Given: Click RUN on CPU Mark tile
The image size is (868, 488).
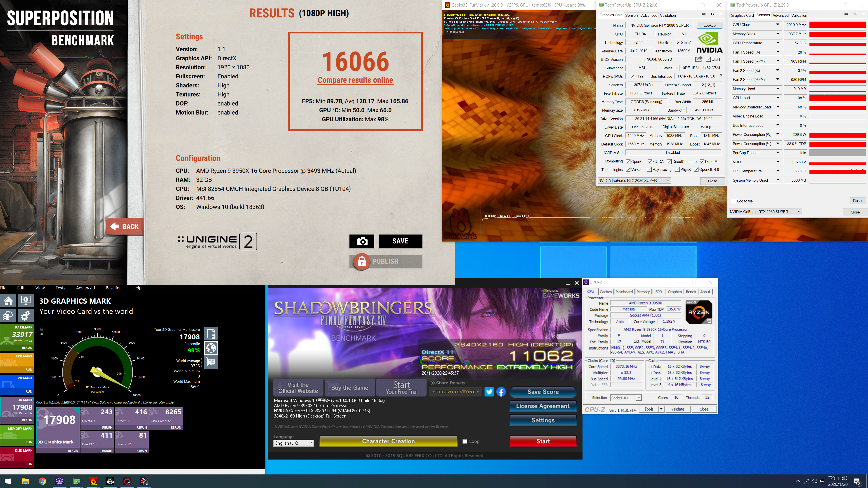Looking at the screenshot, I should coord(29,369).
